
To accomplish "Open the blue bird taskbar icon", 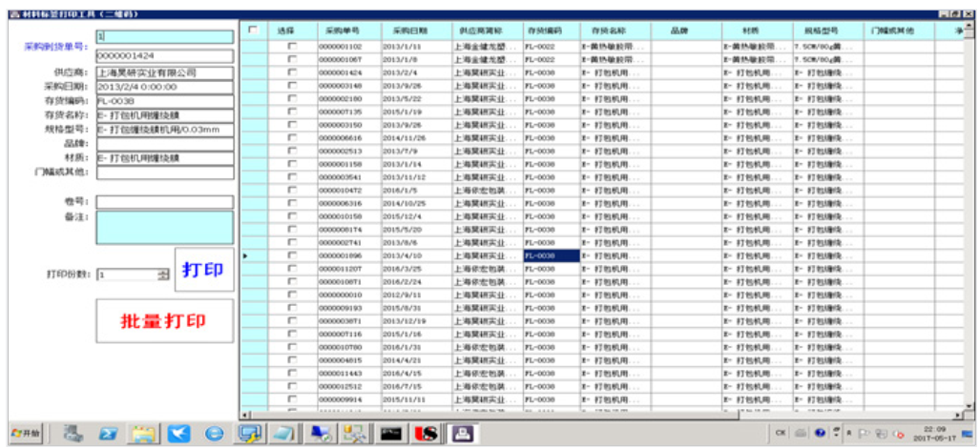I will click(x=178, y=433).
